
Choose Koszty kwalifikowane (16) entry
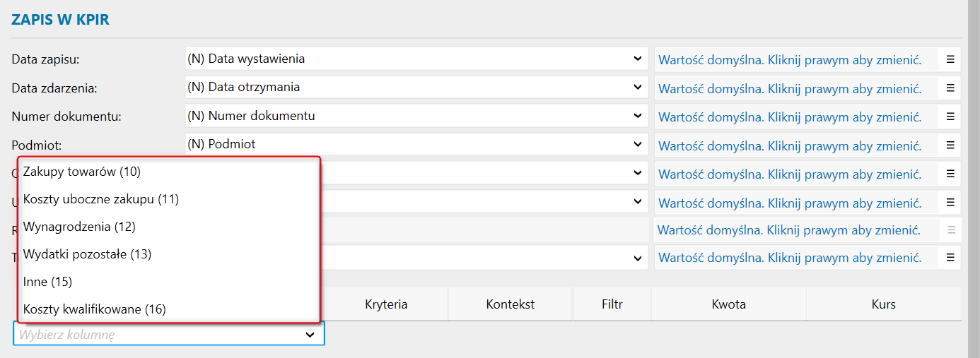[x=95, y=309]
